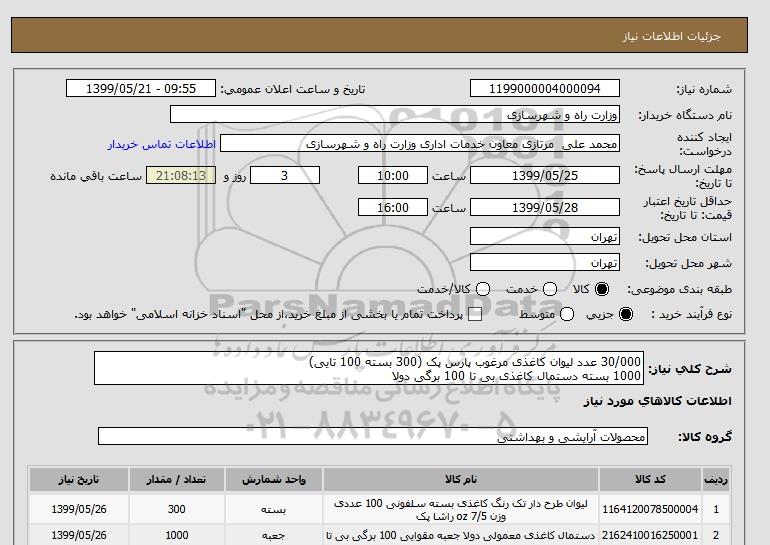Click the واحد شمارش column header
This screenshot has width=770, height=545.
pos(274,479)
